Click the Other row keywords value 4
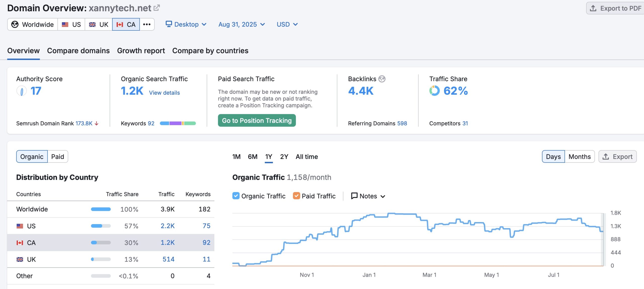Screen dimensions: 644x289 (x=208, y=276)
